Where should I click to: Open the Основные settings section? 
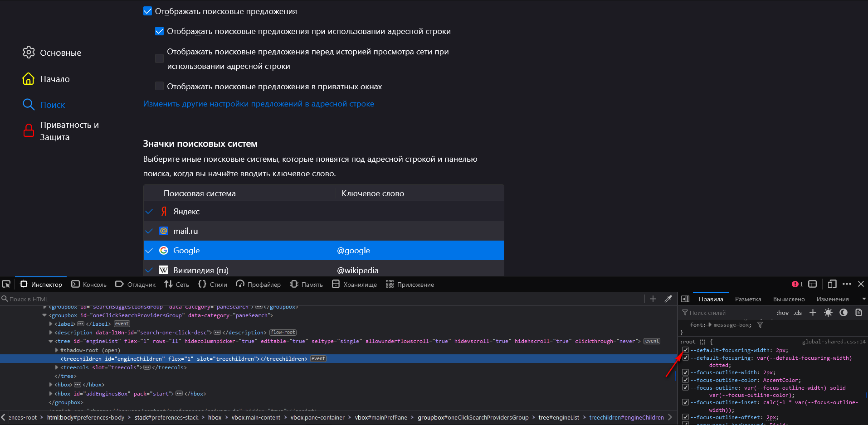tap(52, 53)
